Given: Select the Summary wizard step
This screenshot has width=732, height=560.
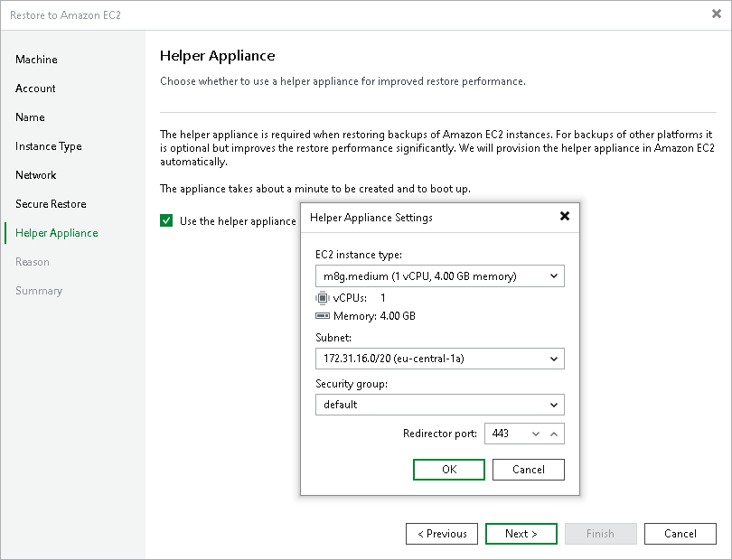Looking at the screenshot, I should click(39, 291).
